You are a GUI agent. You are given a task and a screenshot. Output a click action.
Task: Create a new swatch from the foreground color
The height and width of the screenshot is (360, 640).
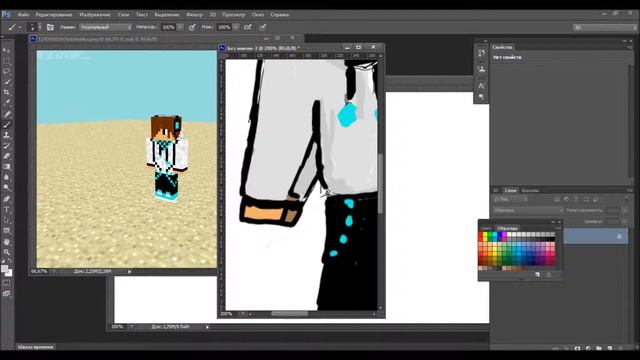538,275
